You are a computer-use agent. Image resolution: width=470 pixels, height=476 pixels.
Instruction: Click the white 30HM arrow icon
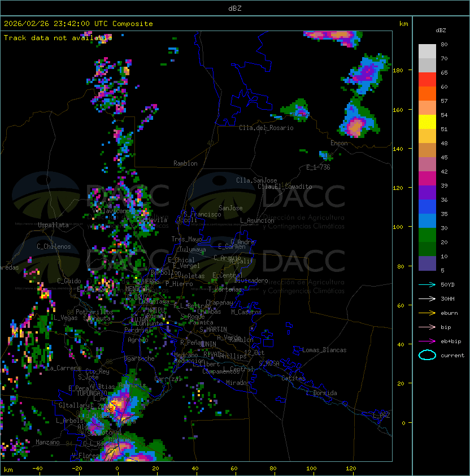pos(427,298)
